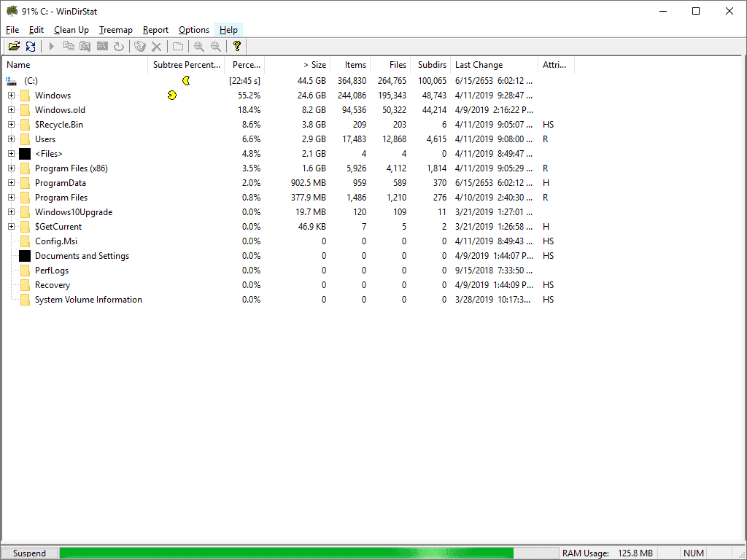Viewport: 747px width, 560px height.
Task: Click the pacman in the C: row
Action: [x=186, y=80]
